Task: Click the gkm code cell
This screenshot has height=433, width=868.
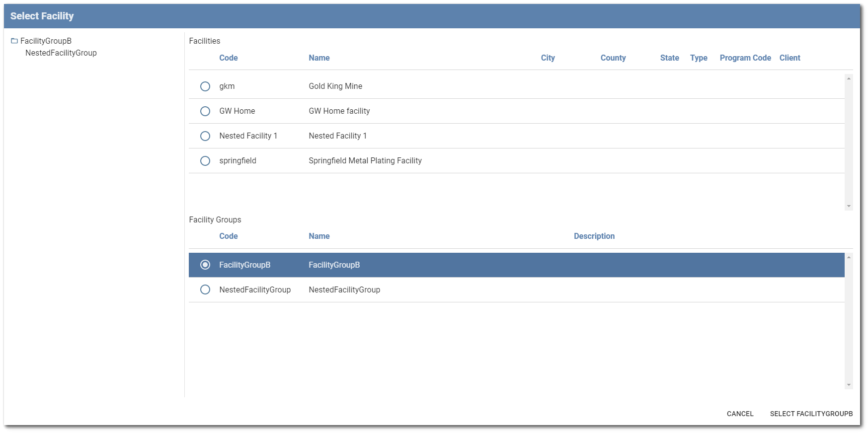Action: pos(227,86)
